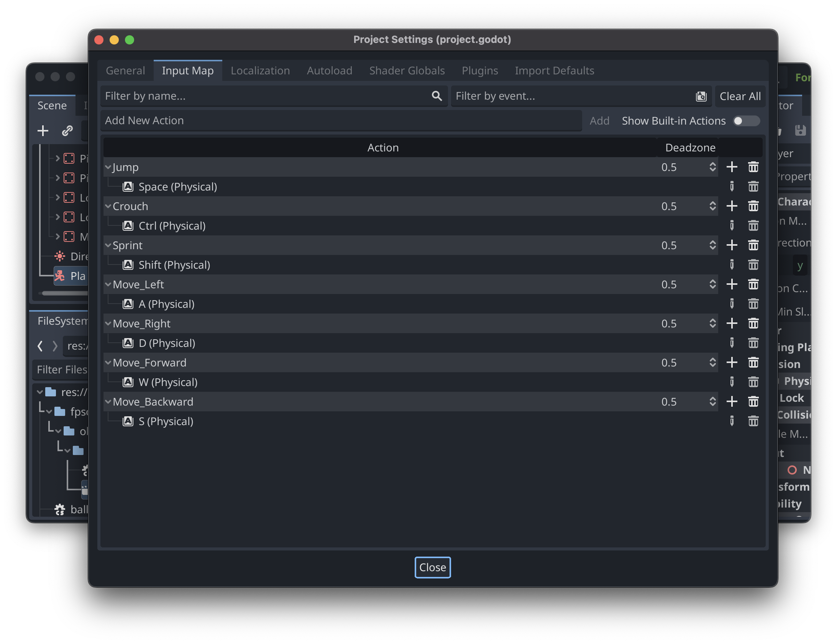This screenshot has width=837, height=644.
Task: Click the Add child node icon in Scene panel
Action: (x=43, y=131)
